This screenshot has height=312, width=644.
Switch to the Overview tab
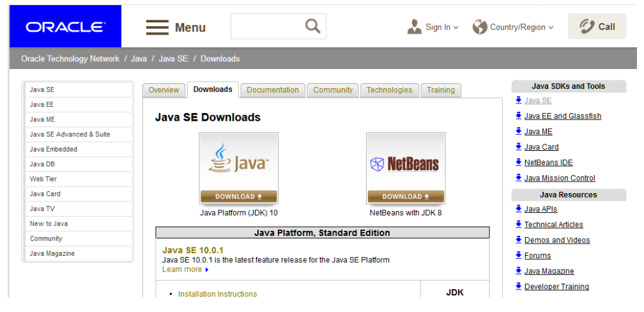164,90
